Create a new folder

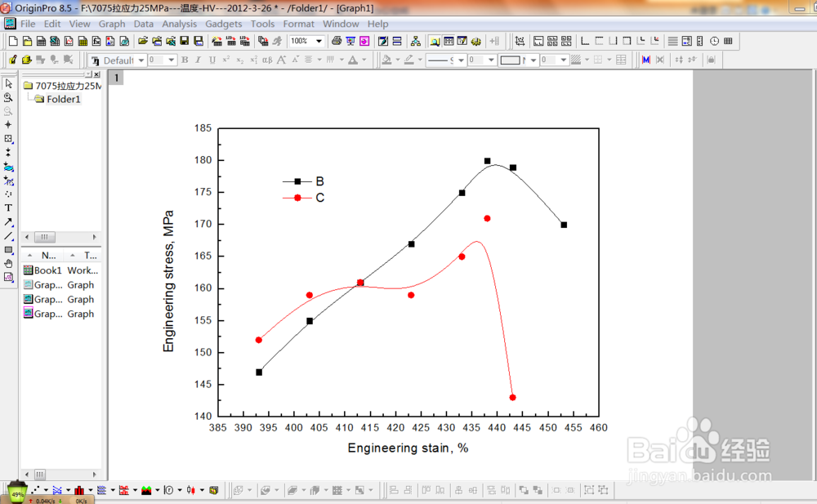click(28, 41)
